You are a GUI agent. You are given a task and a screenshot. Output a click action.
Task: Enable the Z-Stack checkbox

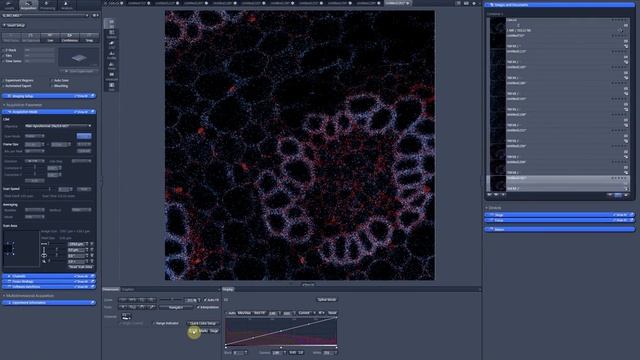(4, 50)
